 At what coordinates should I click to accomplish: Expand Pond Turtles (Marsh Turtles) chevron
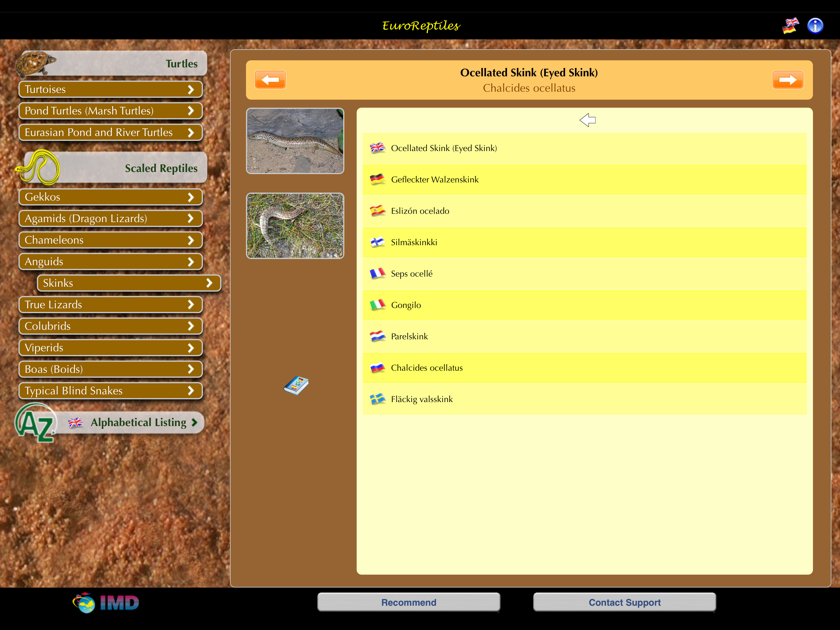191,111
